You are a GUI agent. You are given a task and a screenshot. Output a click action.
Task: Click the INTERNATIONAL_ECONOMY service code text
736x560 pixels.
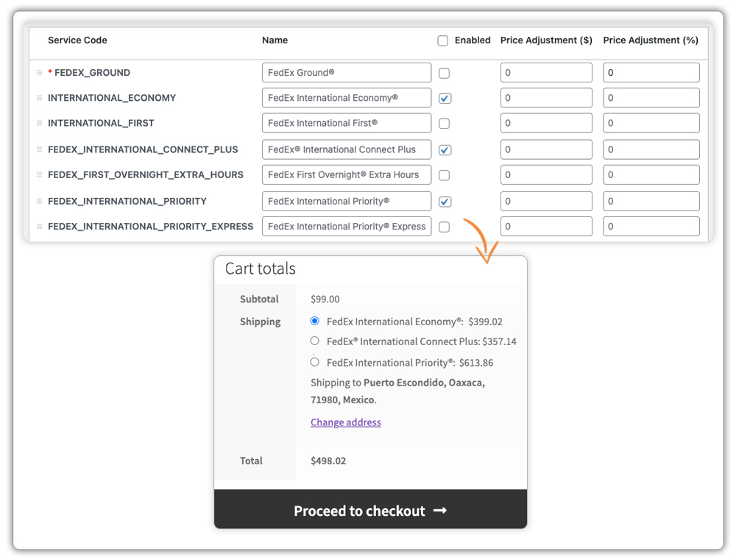tap(112, 98)
